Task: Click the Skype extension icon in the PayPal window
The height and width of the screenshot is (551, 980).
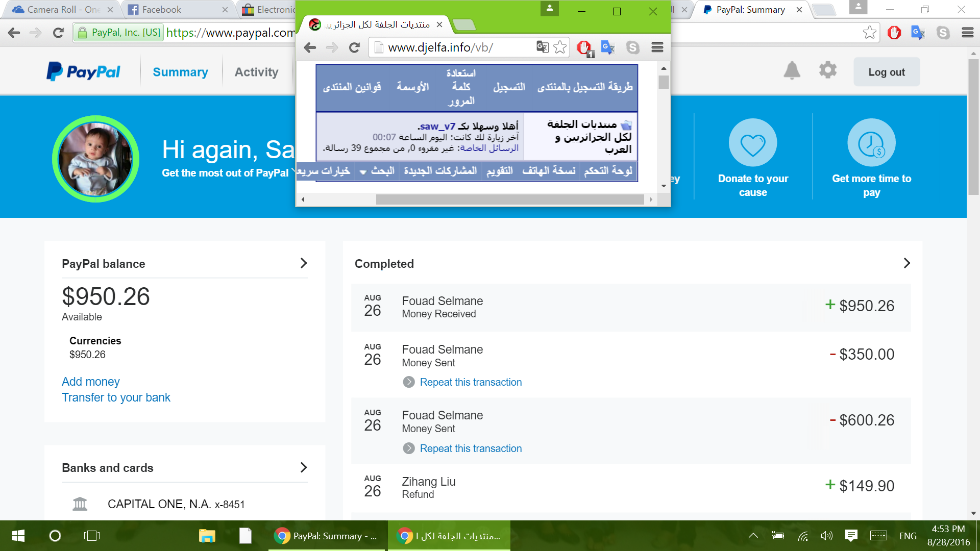Action: tap(943, 33)
